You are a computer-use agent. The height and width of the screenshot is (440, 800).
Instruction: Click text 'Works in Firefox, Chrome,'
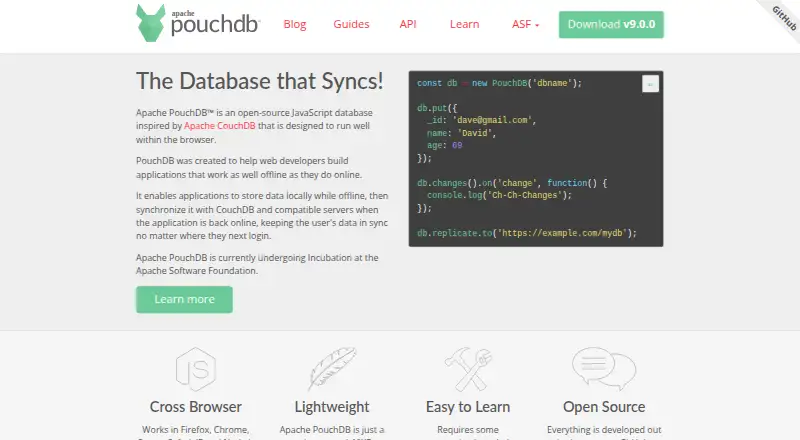pos(195,430)
